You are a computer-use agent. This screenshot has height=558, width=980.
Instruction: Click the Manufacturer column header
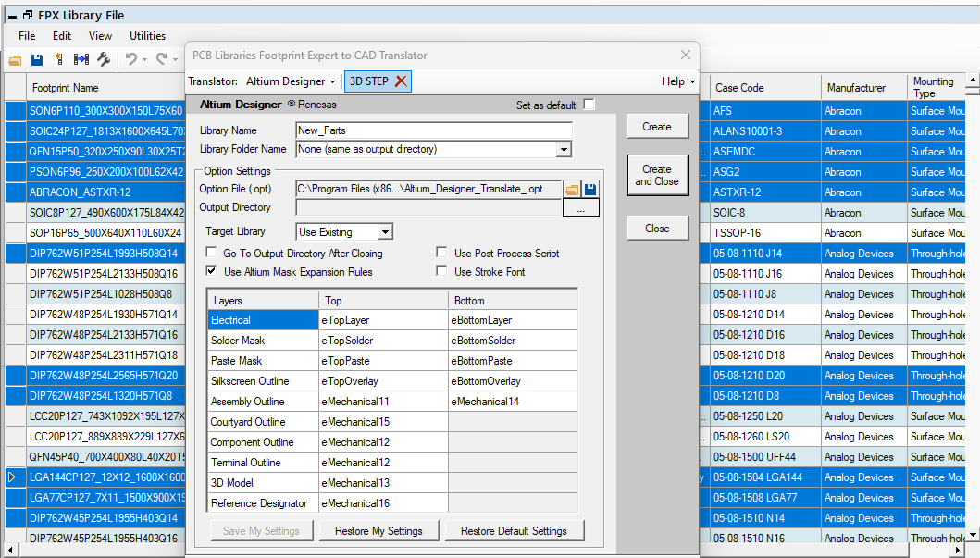863,88
